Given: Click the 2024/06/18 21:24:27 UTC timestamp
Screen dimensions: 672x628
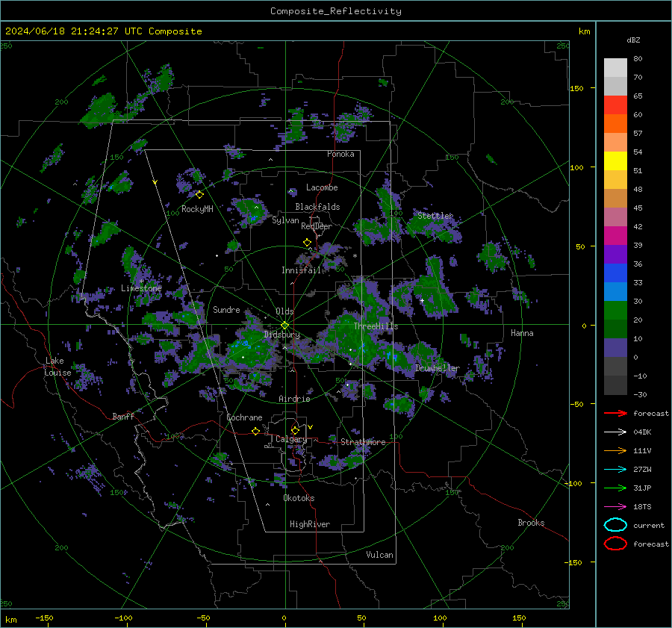Looking at the screenshot, I should 74,31.
